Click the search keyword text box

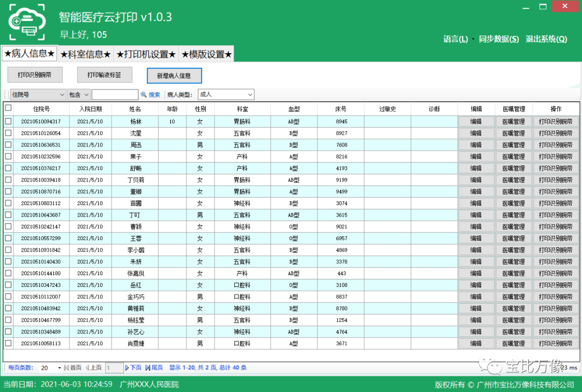pyautogui.click(x=115, y=95)
